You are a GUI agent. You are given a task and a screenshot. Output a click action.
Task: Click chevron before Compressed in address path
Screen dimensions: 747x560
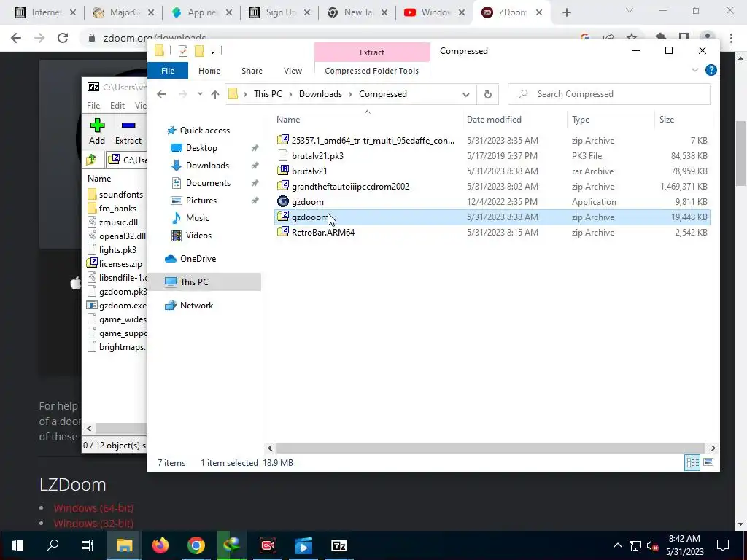[350, 94]
